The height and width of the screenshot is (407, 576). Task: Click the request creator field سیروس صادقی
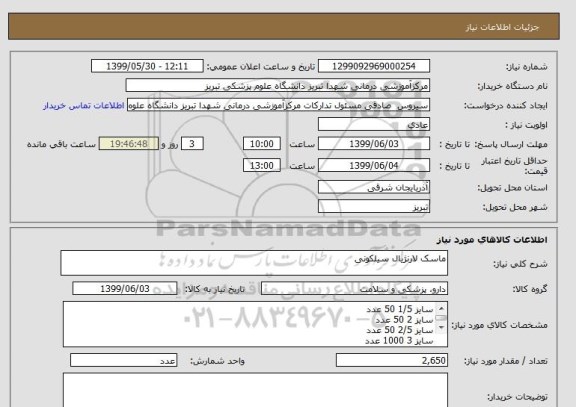(278, 105)
